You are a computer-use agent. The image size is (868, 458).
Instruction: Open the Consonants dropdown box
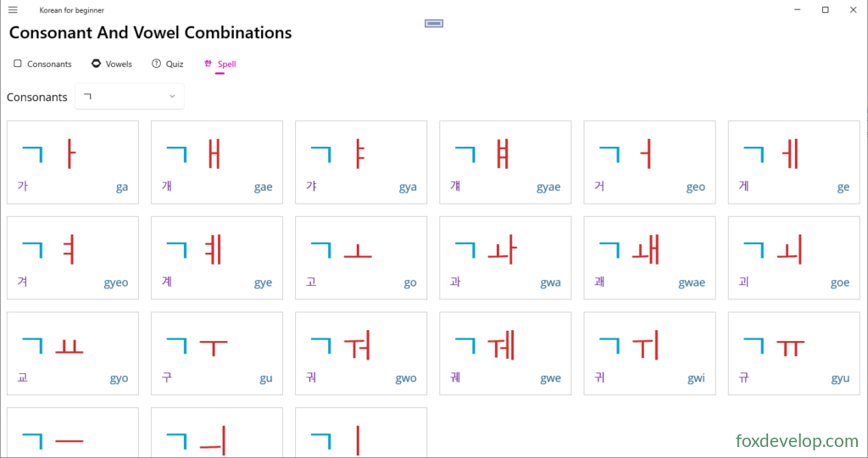130,97
